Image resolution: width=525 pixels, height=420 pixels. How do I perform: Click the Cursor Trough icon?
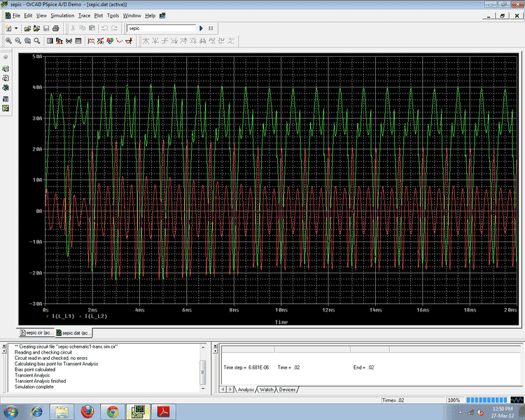155,41
